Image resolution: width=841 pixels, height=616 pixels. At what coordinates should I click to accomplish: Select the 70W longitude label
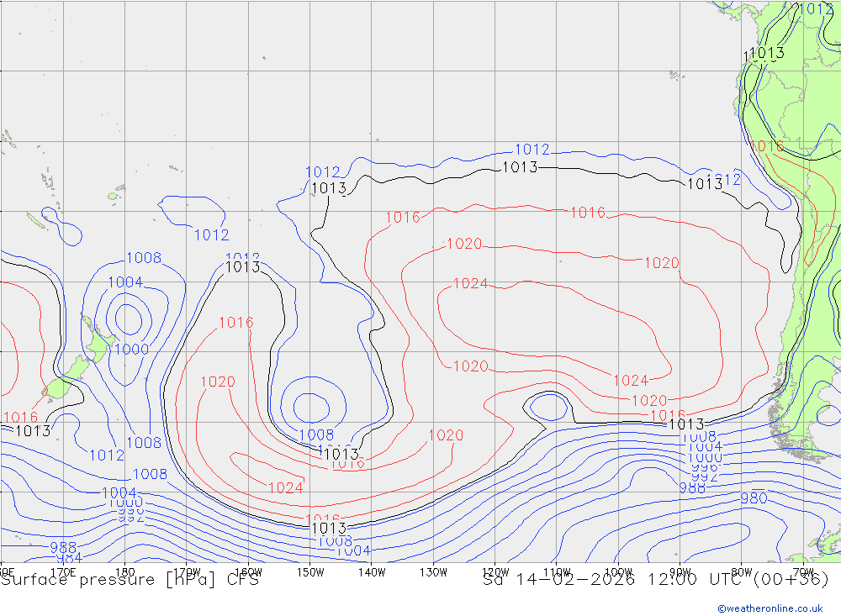pyautogui.click(x=803, y=571)
